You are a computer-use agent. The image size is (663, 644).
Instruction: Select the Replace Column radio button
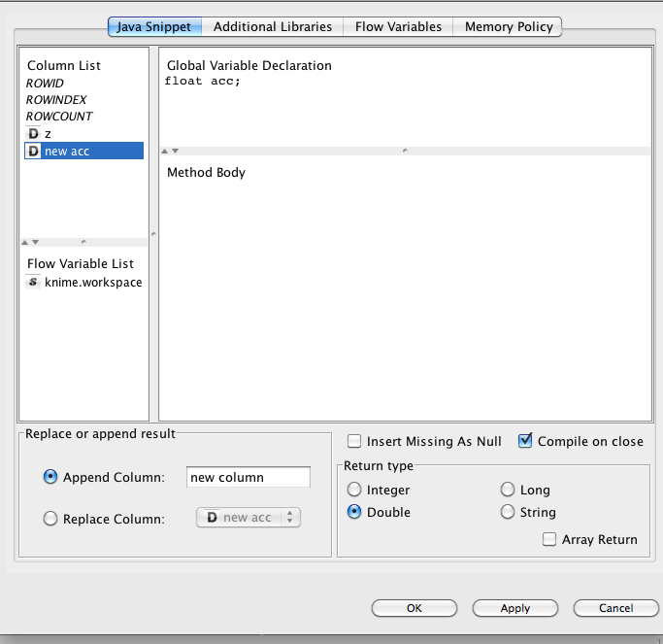click(50, 519)
